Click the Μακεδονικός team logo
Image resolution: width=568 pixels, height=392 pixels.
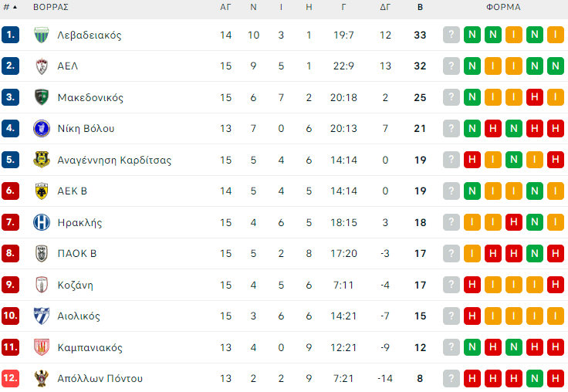pyautogui.click(x=41, y=97)
